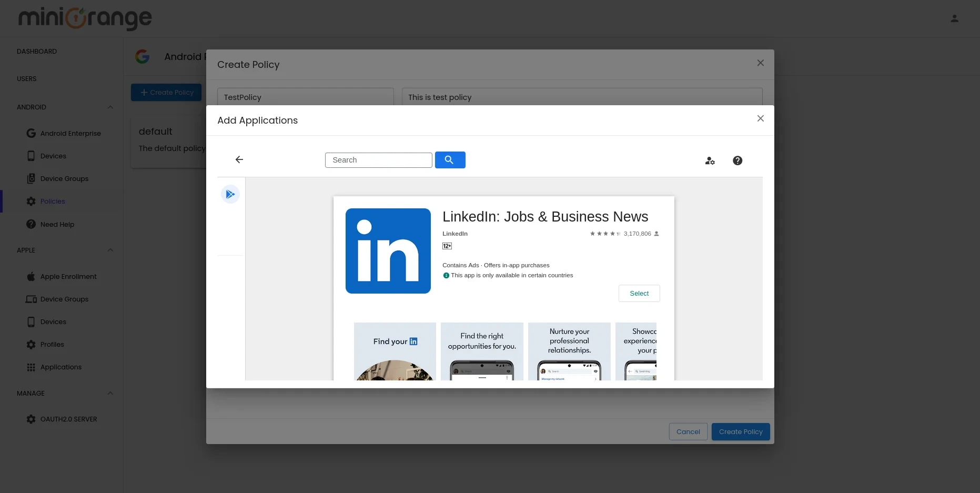Click the Android Enterprise Google icon
Image resolution: width=980 pixels, height=493 pixels.
[32, 133]
